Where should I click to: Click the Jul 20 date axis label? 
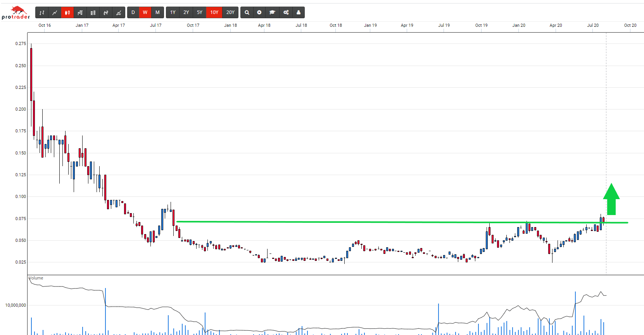(593, 25)
